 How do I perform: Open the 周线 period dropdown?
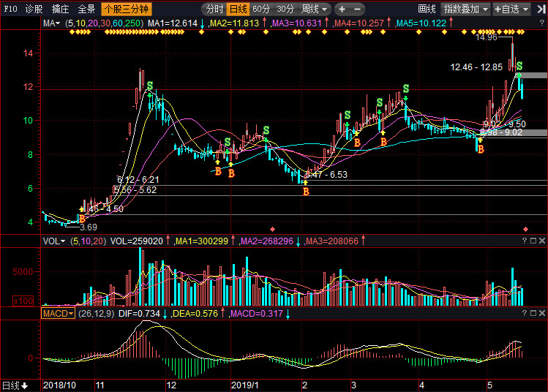[315, 10]
